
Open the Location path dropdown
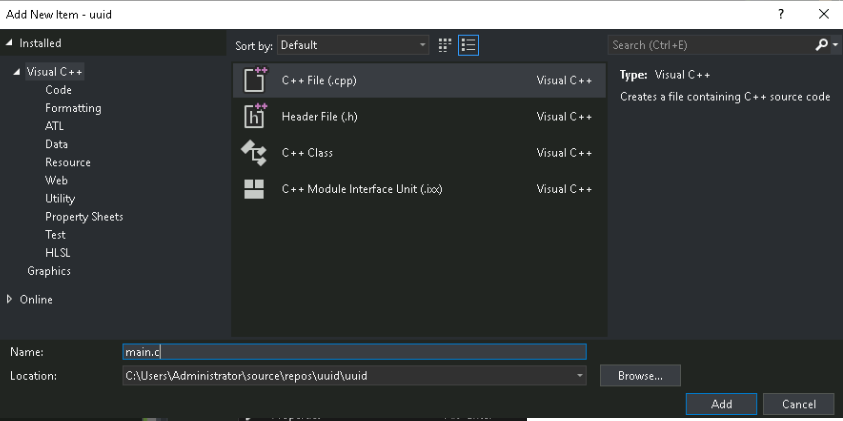coord(580,375)
